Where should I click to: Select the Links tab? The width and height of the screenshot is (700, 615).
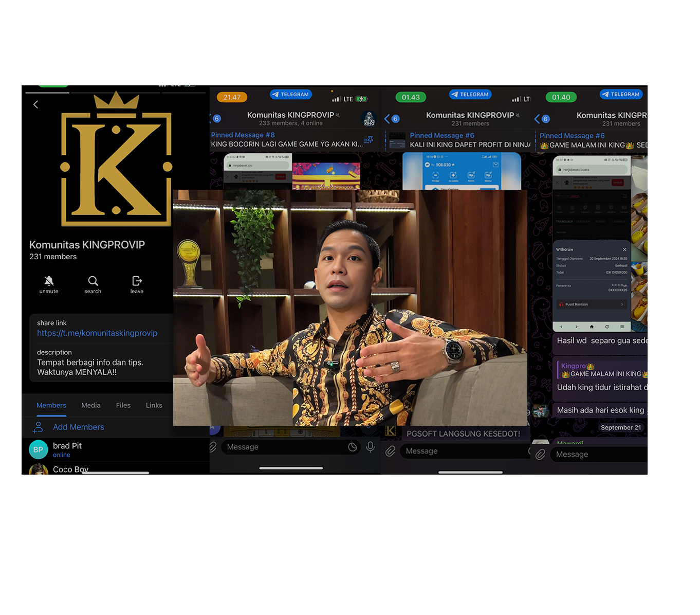[x=154, y=406]
